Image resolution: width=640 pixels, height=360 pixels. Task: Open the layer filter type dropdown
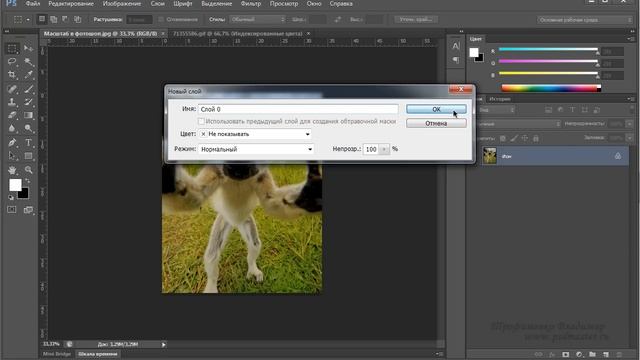[x=496, y=110]
